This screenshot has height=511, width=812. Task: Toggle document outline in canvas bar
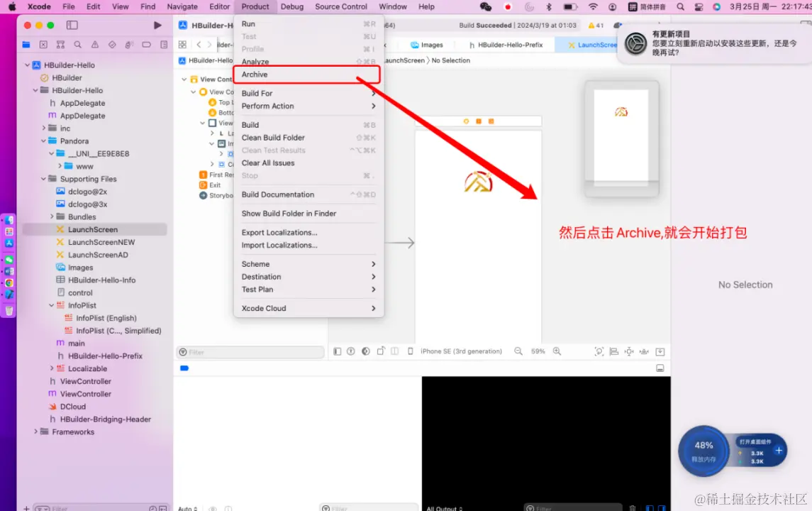[x=337, y=351]
